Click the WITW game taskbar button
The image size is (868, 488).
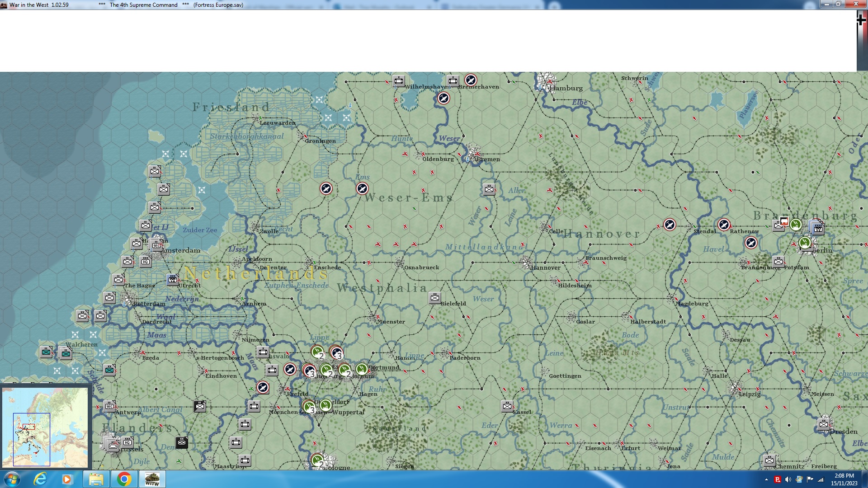tap(152, 479)
